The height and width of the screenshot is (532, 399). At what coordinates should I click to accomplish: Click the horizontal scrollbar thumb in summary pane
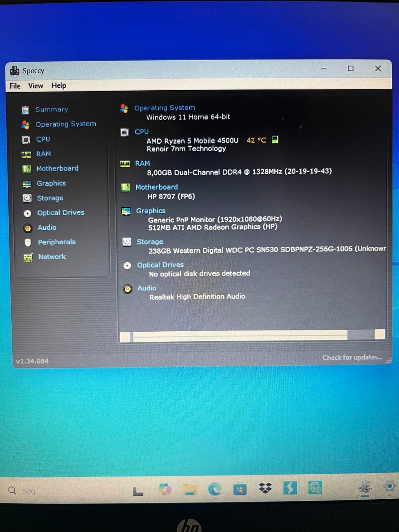click(240, 336)
